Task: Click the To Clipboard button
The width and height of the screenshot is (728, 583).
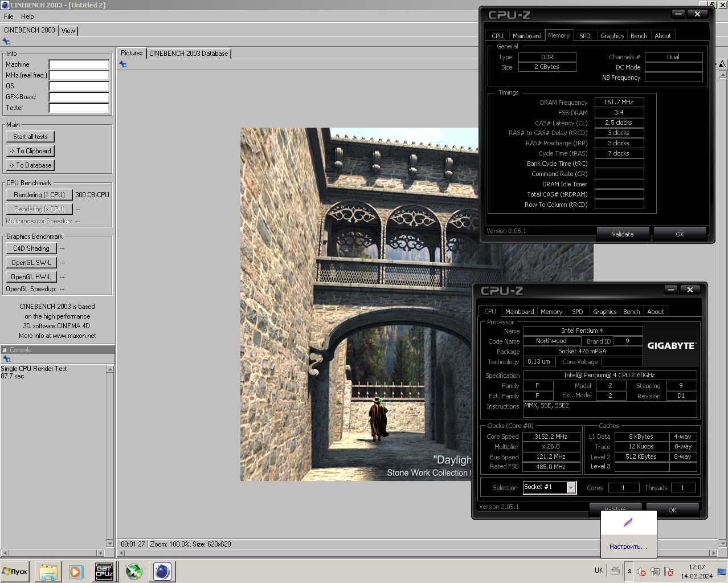Action: [x=31, y=151]
